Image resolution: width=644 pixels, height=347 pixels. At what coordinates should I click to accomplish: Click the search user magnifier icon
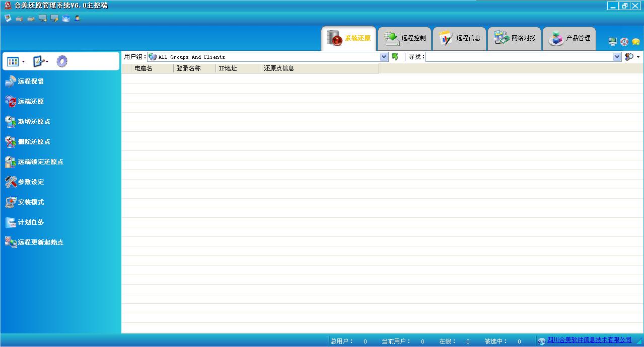(x=629, y=57)
